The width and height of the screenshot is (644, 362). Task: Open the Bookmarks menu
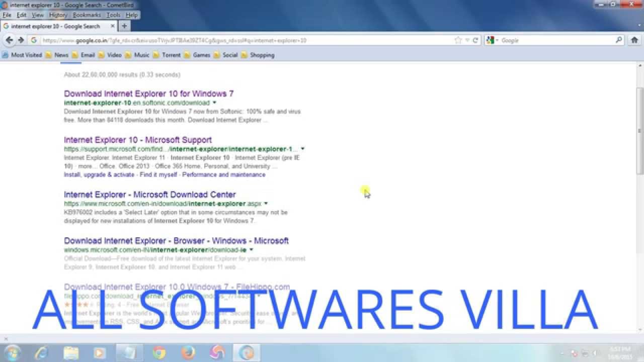pos(87,15)
